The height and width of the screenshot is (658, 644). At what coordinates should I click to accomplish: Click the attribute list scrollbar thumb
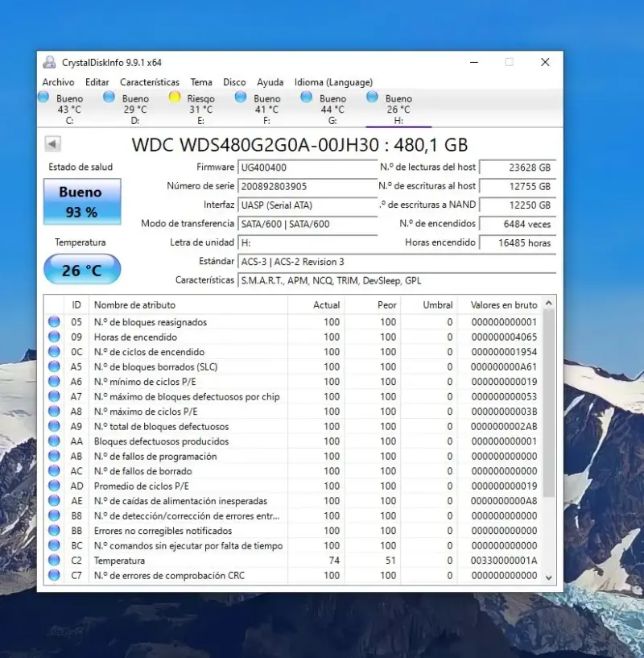(549, 404)
